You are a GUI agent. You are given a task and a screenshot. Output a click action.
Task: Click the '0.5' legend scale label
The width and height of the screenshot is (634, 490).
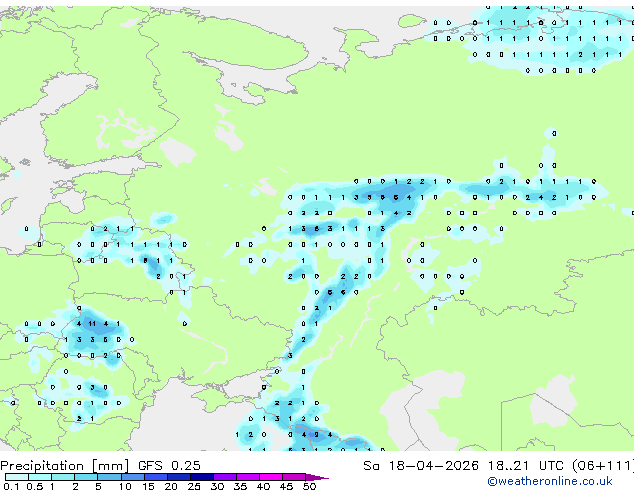pos(35,486)
